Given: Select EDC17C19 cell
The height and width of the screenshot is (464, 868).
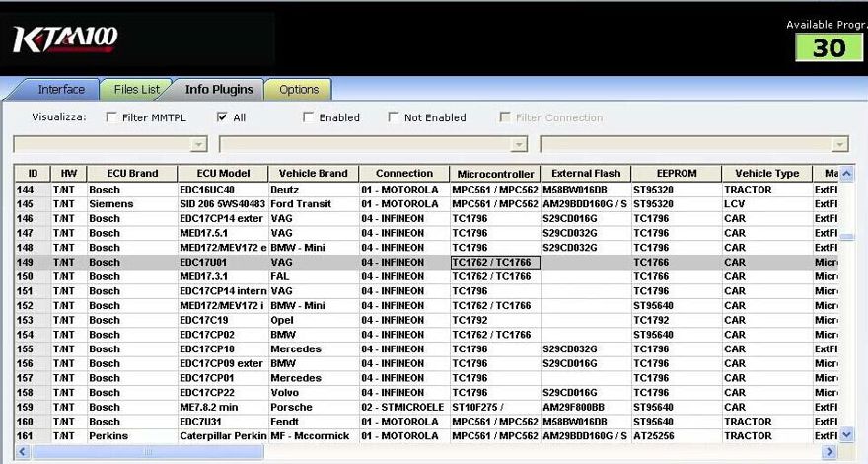Looking at the screenshot, I should point(223,320).
